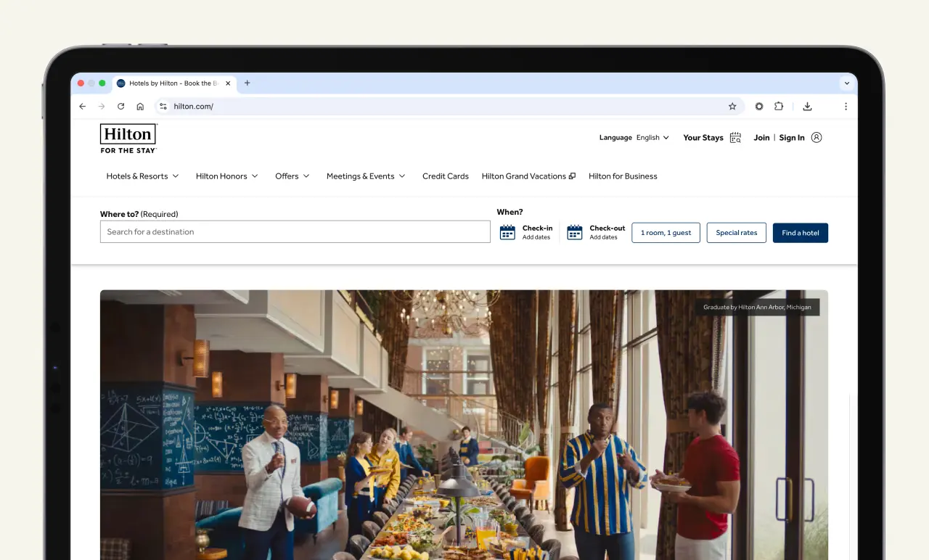Open the browser home icon
The image size is (929, 560).
[x=140, y=106]
